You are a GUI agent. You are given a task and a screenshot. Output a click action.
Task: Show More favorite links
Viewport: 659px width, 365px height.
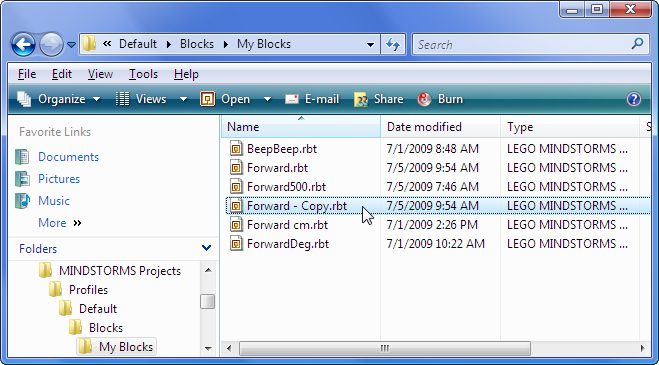tap(60, 222)
